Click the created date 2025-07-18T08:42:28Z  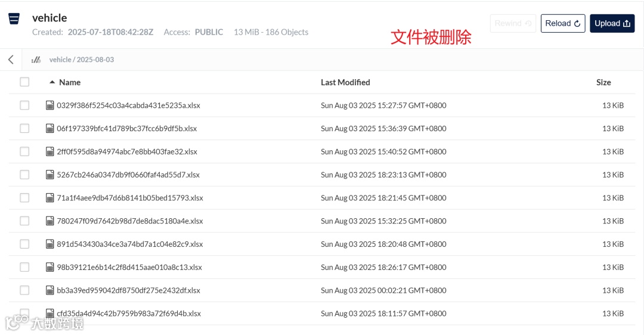pyautogui.click(x=110, y=32)
